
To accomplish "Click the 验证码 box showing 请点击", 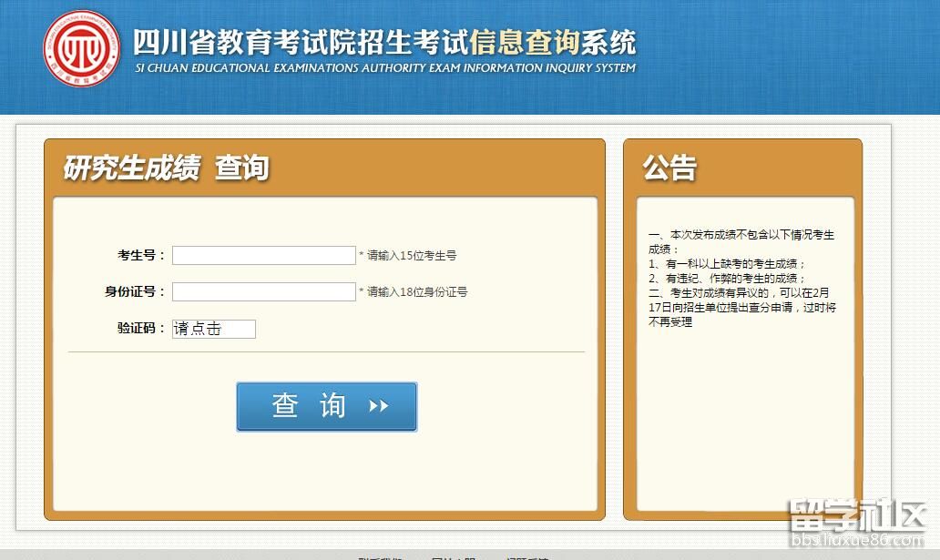I will (x=214, y=329).
